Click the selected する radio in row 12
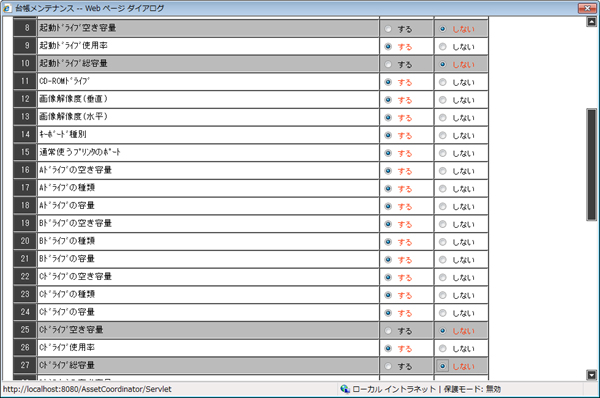 click(388, 100)
